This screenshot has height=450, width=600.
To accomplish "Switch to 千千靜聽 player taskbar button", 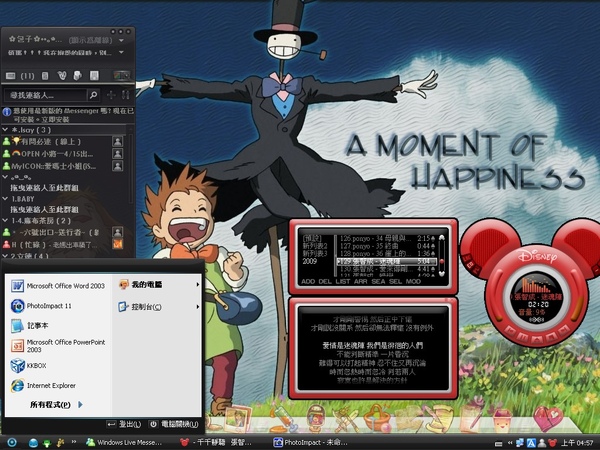I will coord(215,442).
